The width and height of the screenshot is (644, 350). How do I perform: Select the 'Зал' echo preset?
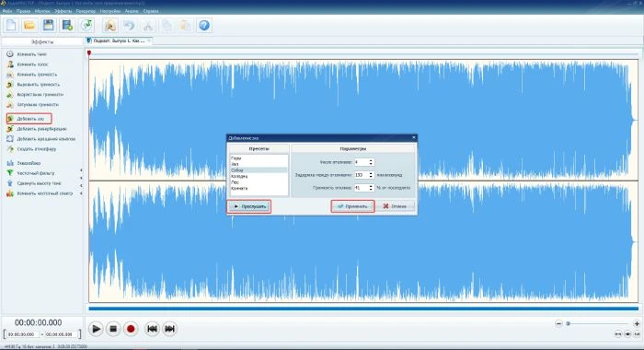tap(259, 164)
